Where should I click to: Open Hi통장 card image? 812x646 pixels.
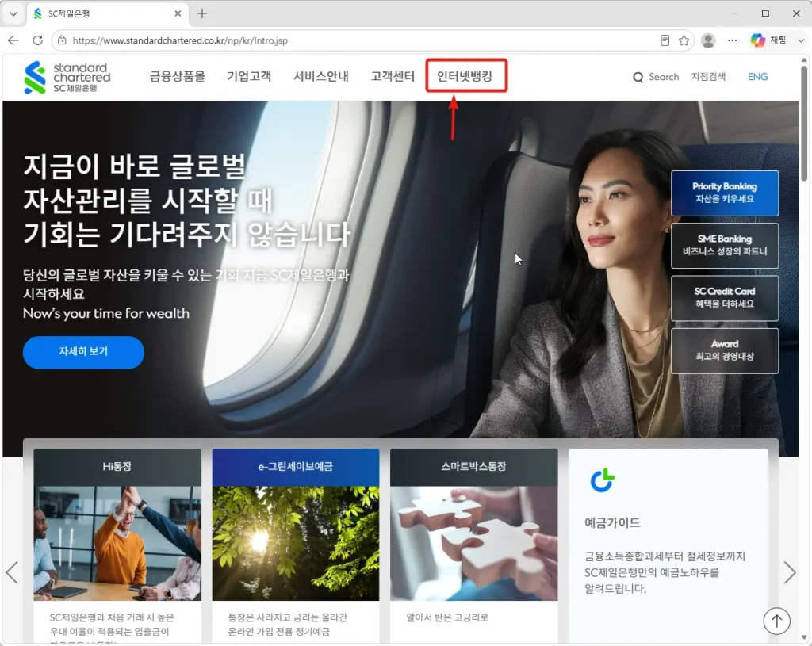coord(117,543)
